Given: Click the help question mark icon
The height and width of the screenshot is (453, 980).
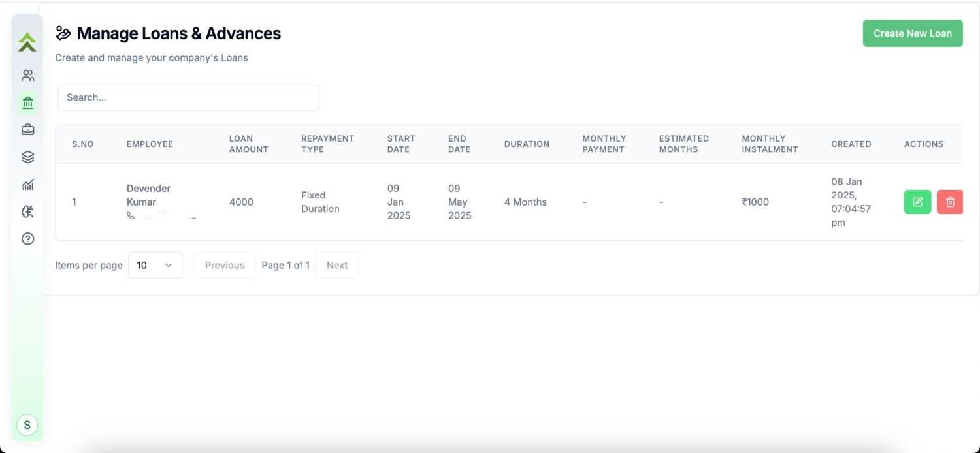Looking at the screenshot, I should click(x=27, y=239).
